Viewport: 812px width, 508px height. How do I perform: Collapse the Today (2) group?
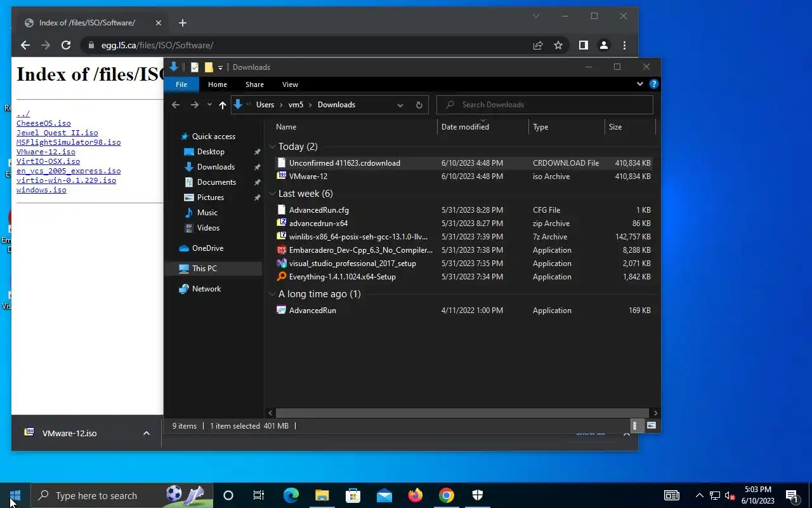point(272,147)
